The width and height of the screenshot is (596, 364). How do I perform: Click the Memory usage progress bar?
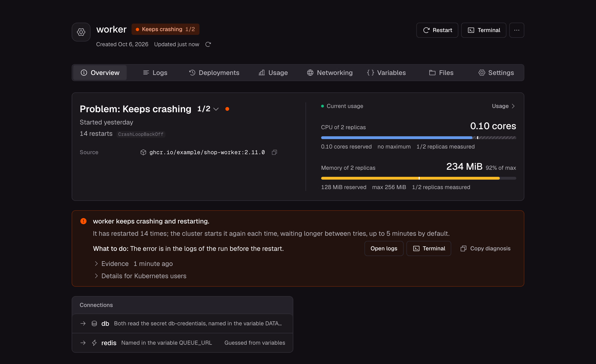(418, 178)
